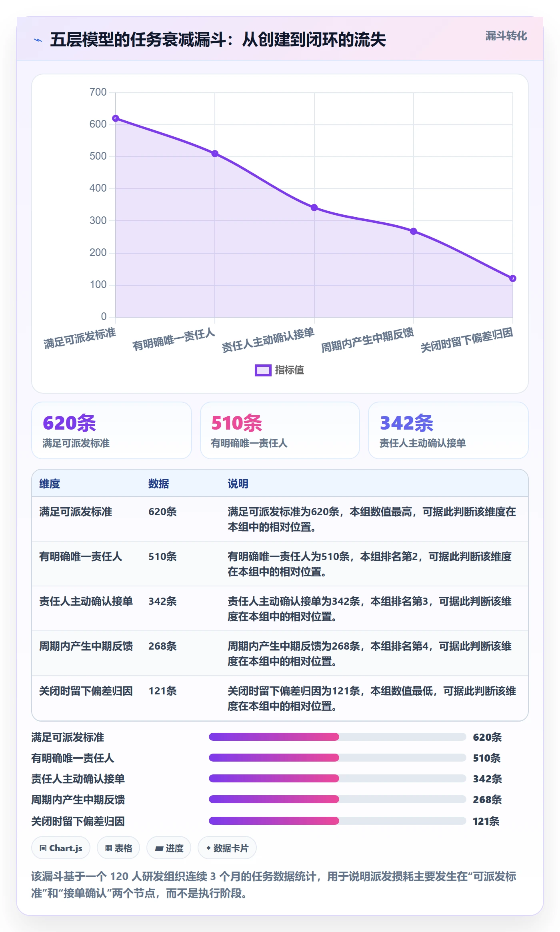Click the 268条 table cell

click(162, 646)
